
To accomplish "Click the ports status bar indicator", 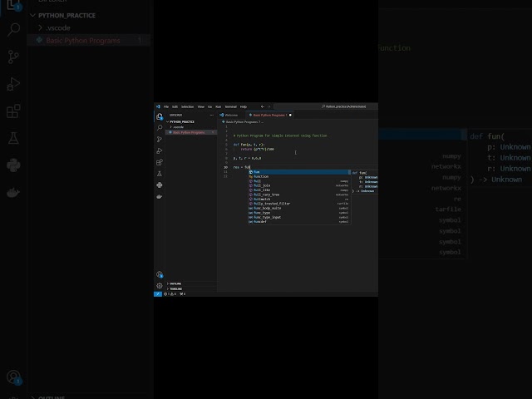I will (183, 293).
